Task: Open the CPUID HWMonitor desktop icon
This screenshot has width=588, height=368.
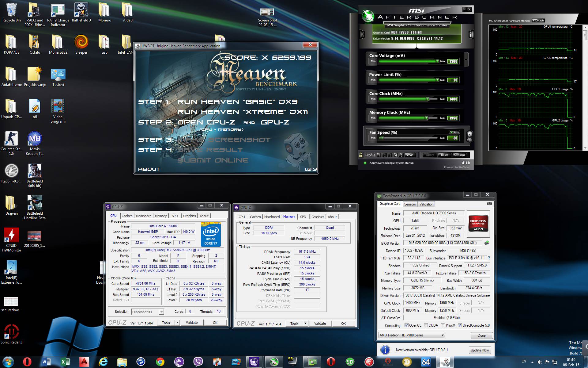Action: click(12, 240)
